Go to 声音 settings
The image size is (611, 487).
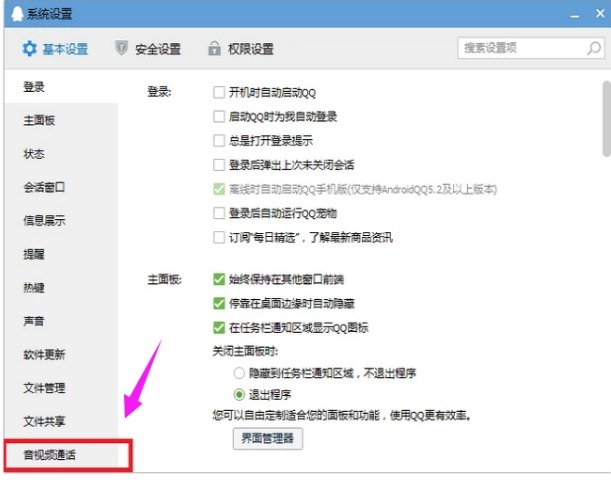pos(61,321)
